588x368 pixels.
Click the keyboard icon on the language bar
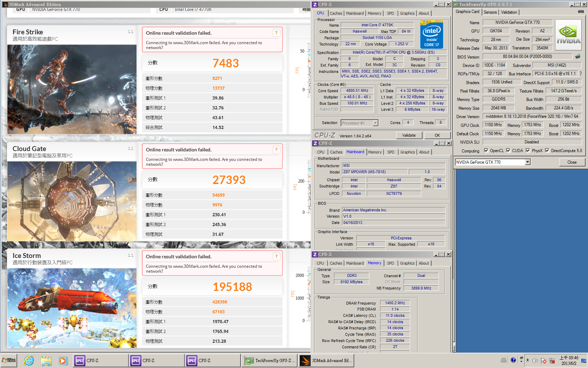(x=504, y=360)
